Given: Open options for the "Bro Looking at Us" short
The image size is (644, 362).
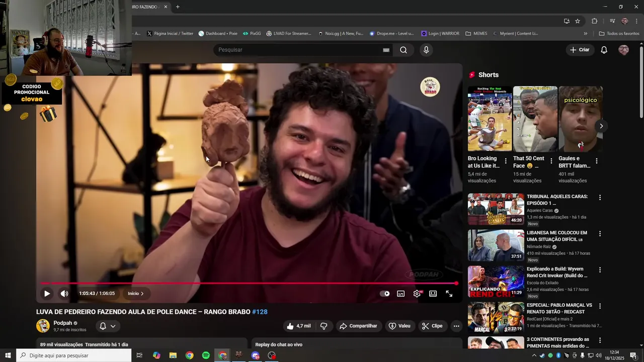Looking at the screenshot, I should coord(506,161).
